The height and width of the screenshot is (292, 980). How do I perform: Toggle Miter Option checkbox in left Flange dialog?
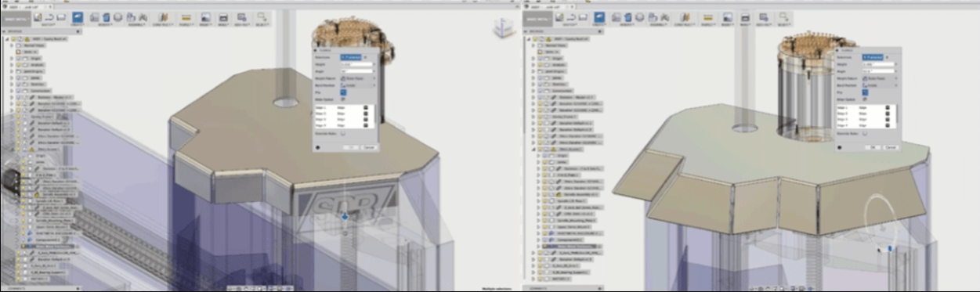pos(343,99)
